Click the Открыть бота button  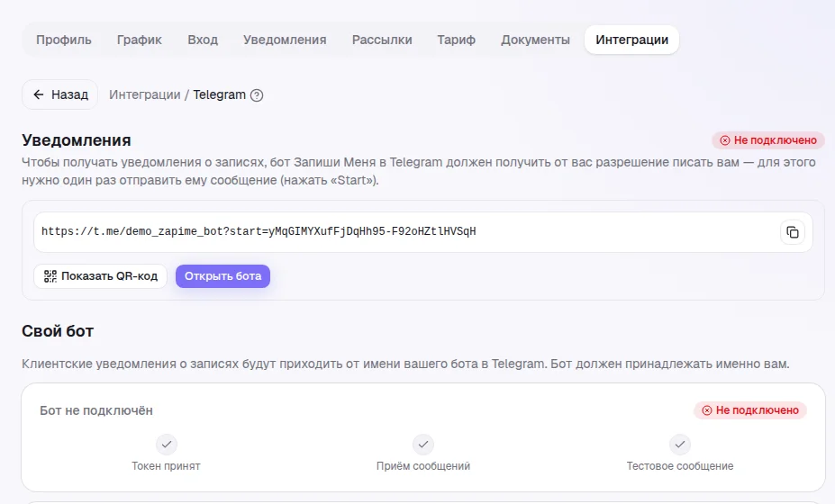point(222,276)
